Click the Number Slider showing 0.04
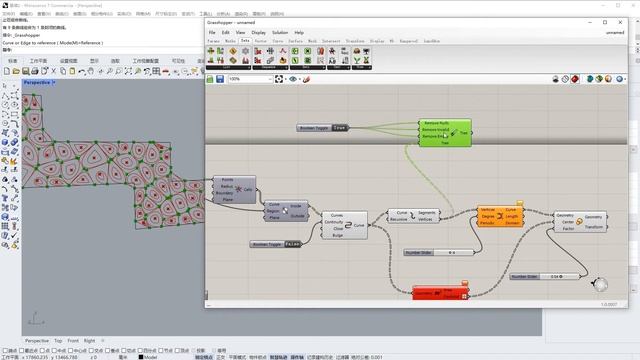 tap(544, 276)
